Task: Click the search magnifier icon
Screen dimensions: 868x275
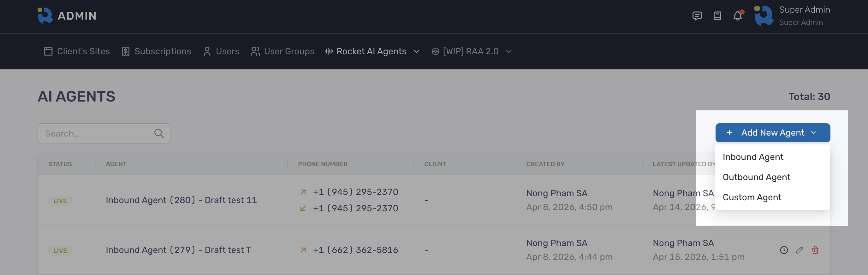Action: click(159, 133)
